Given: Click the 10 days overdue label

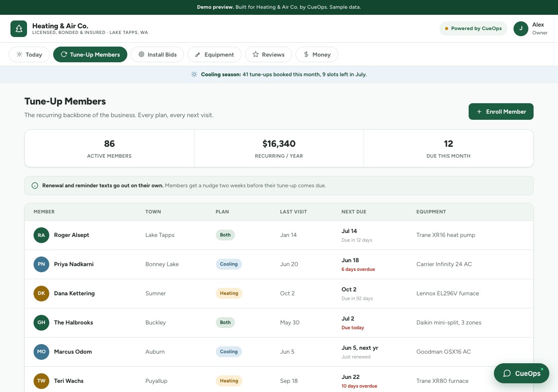Looking at the screenshot, I should click(359, 386).
